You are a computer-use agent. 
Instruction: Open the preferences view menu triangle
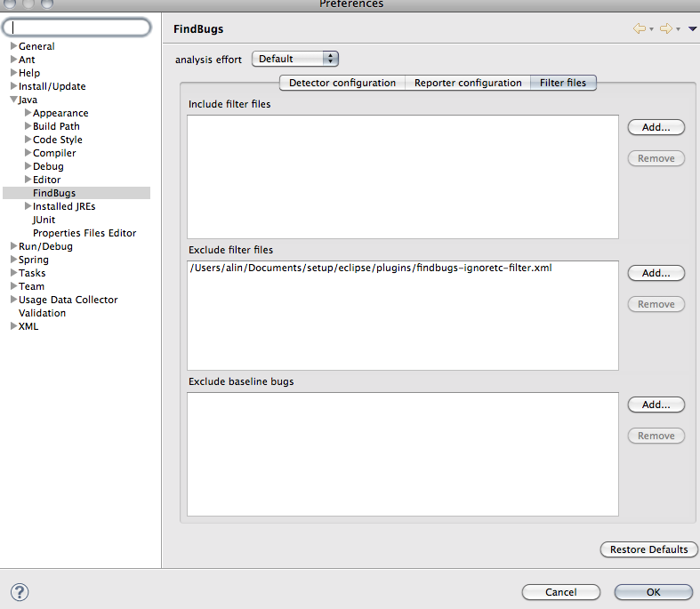692,29
